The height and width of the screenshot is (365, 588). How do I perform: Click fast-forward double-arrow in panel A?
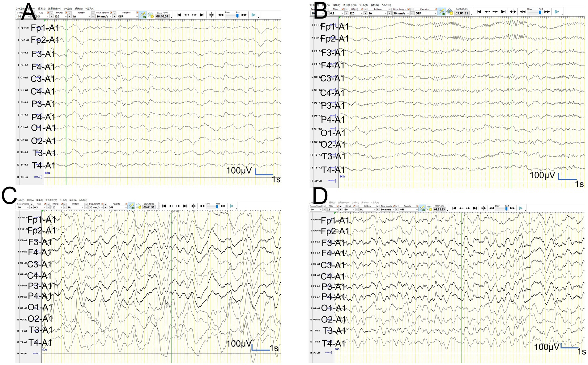click(244, 15)
